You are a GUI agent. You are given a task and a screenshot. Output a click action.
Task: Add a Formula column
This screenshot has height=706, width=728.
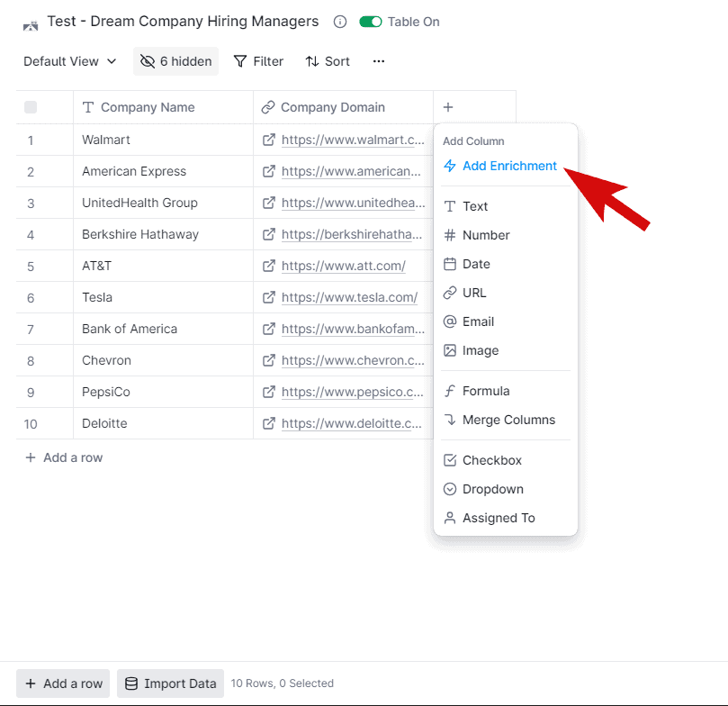pyautogui.click(x=505, y=391)
